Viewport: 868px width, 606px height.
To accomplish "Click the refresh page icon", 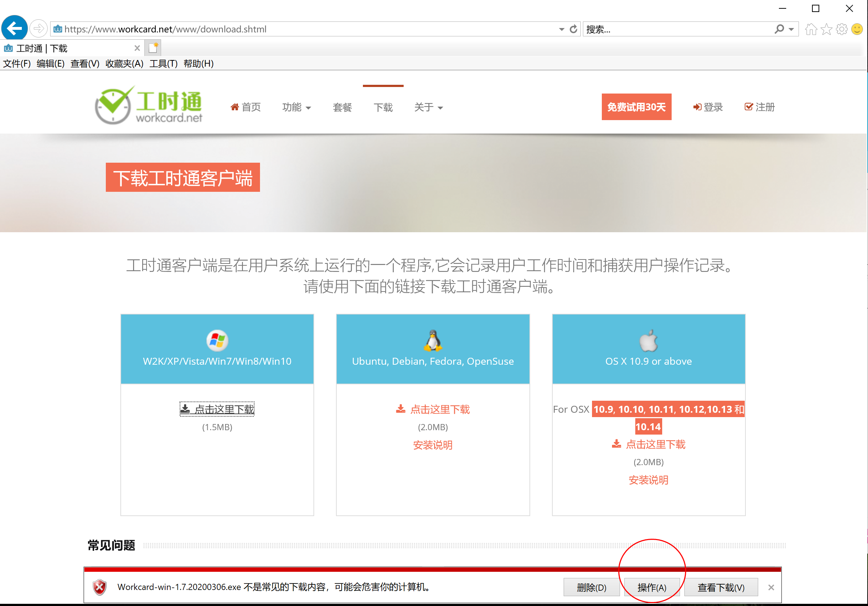I will pyautogui.click(x=573, y=29).
